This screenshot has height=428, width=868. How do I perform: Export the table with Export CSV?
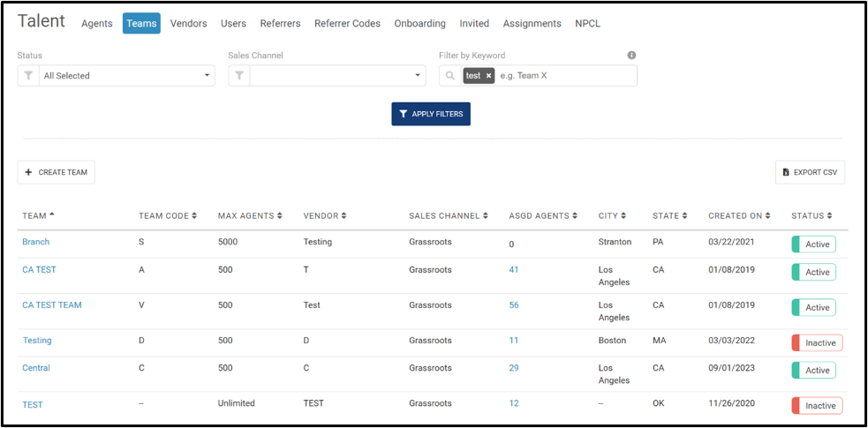click(810, 172)
